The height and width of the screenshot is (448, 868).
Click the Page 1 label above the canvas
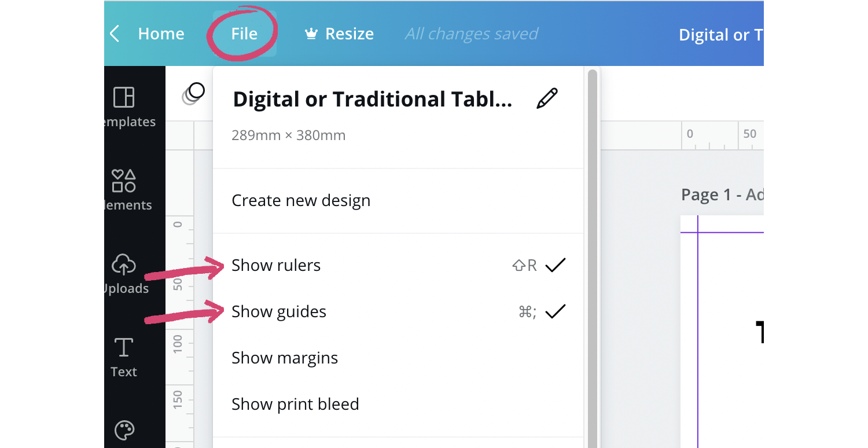(722, 194)
